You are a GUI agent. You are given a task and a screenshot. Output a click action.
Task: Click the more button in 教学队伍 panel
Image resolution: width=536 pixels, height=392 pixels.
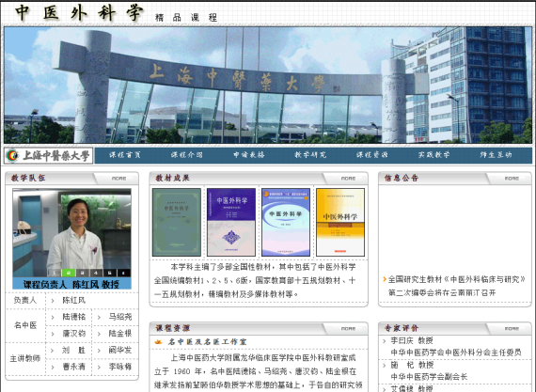(118, 179)
